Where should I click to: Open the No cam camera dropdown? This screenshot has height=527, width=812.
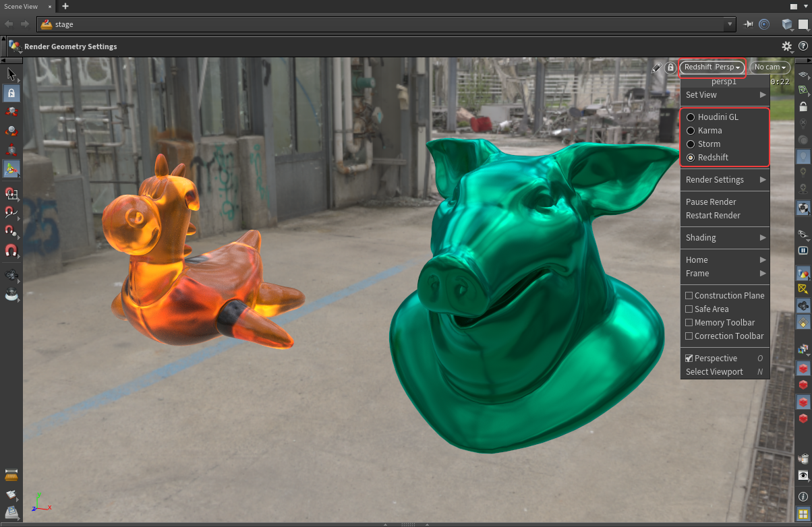(770, 67)
